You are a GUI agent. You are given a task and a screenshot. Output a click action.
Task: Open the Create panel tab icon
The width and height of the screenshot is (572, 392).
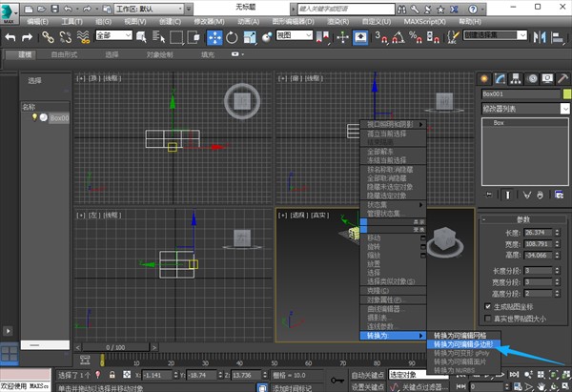485,78
